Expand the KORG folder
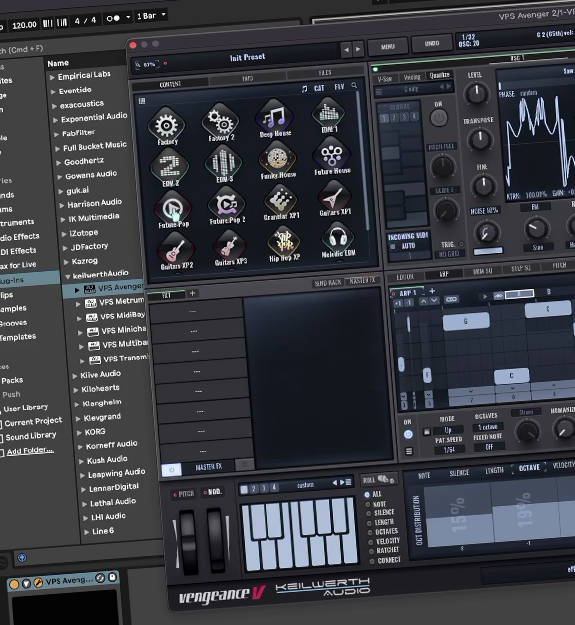This screenshot has width=575, height=625. click(x=79, y=433)
